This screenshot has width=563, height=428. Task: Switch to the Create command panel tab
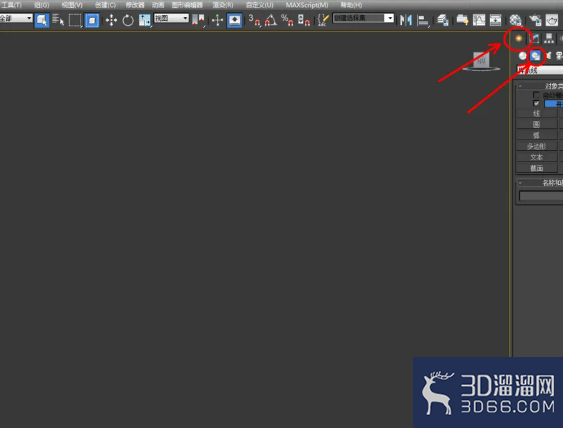coord(518,38)
